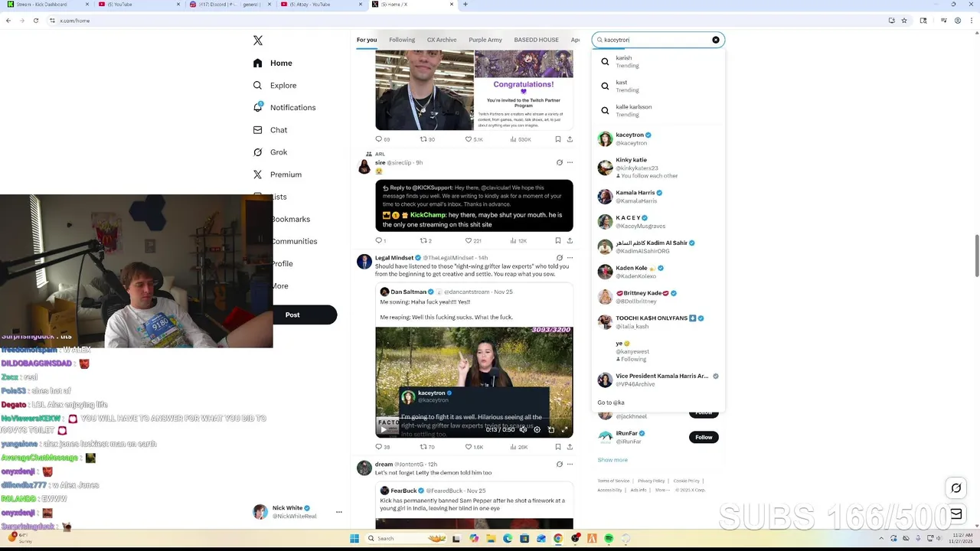
Task: Select trending suggestion karish
Action: (658, 61)
